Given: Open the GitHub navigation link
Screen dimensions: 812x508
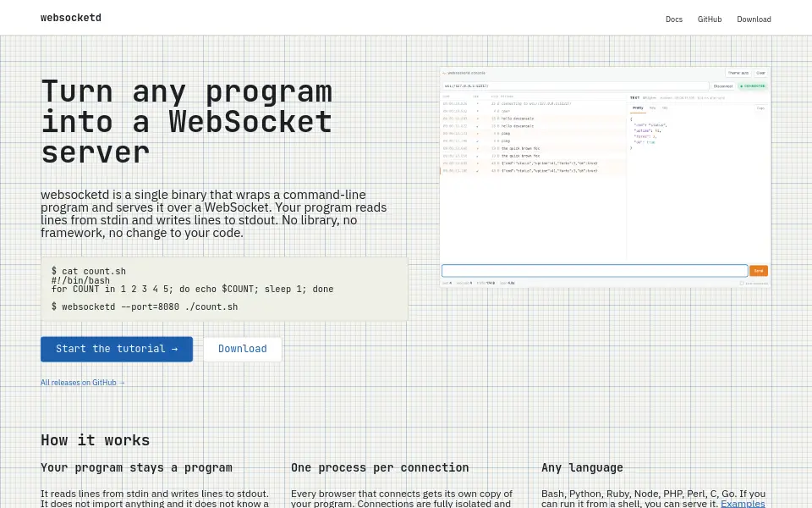Looking at the screenshot, I should pyautogui.click(x=710, y=19).
